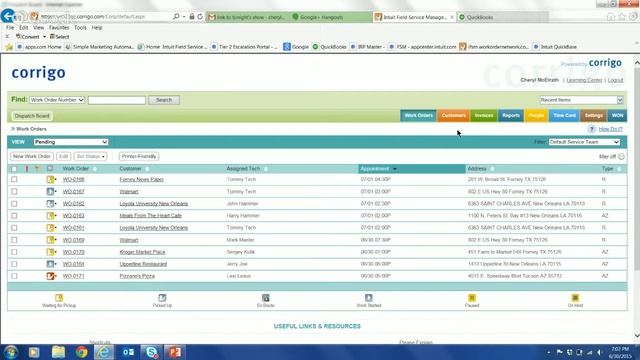Click the address bar search magnifier icon
Viewport: 640px width, 360px height.
coord(176,17)
